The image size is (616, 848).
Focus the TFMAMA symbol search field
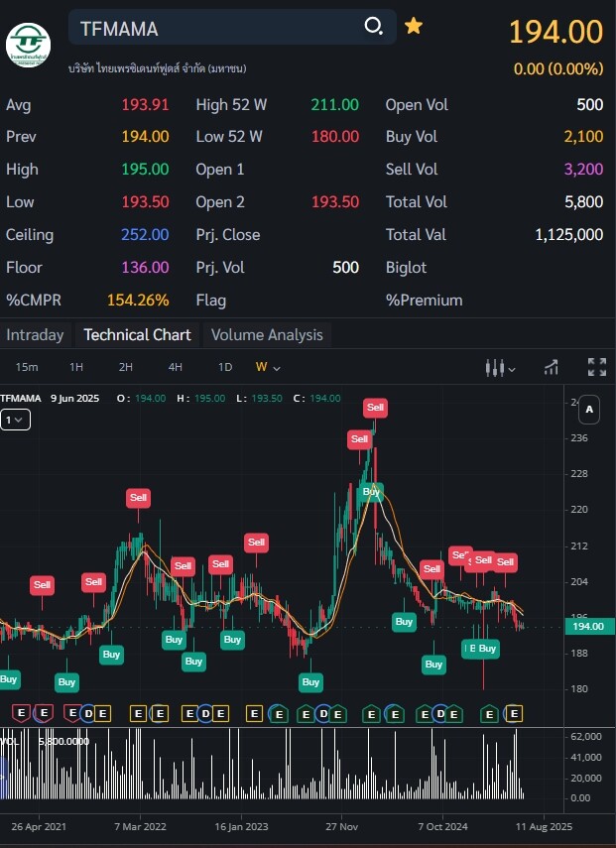tap(232, 27)
